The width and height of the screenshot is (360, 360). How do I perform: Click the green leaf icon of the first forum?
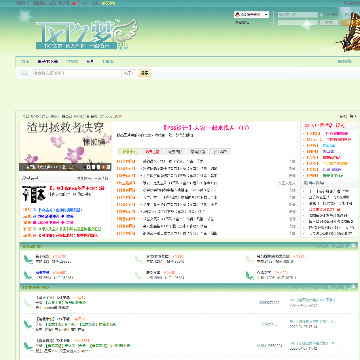(x=28, y=259)
